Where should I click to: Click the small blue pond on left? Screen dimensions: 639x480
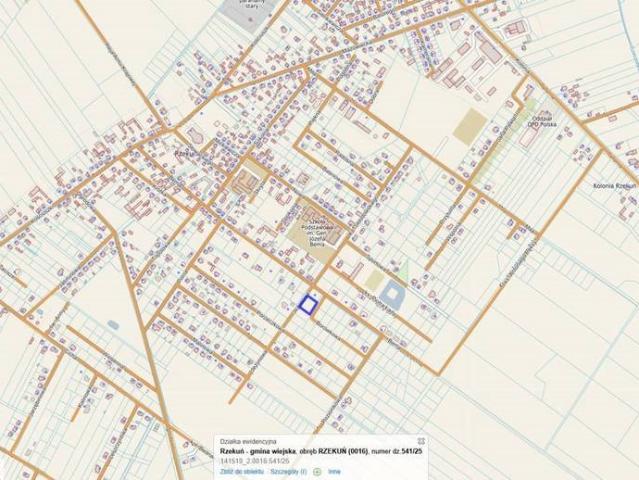pyautogui.click(x=113, y=325)
